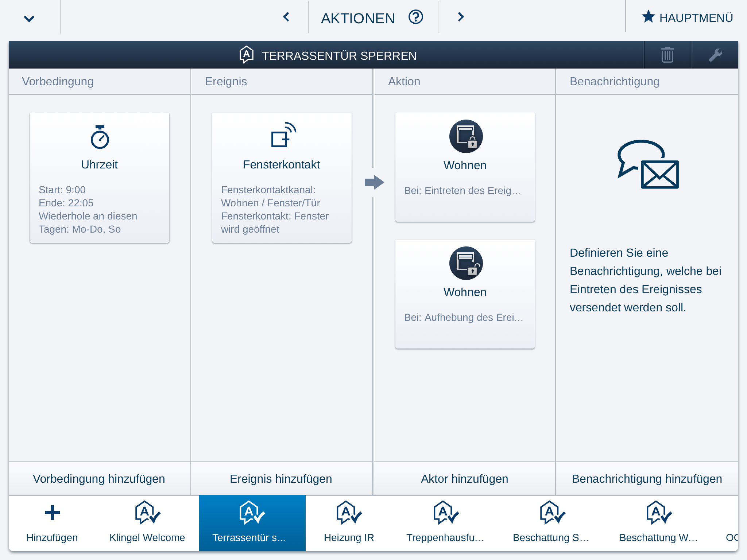
Task: Click the TERRASSENTÜR SPERREN title
Action: [x=339, y=56]
